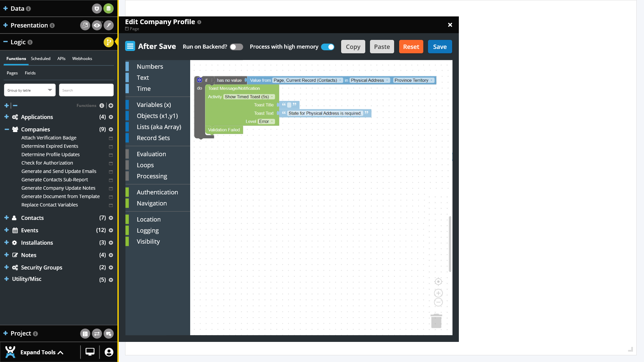Viewport: 644px width, 362px height.
Task: Open the Group by table dropdown
Action: point(30,90)
